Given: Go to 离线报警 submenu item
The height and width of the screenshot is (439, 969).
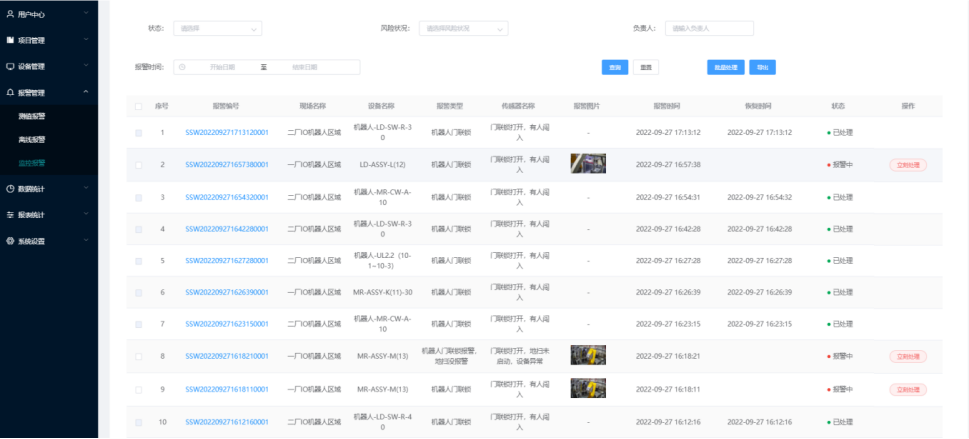Looking at the screenshot, I should (x=32, y=140).
